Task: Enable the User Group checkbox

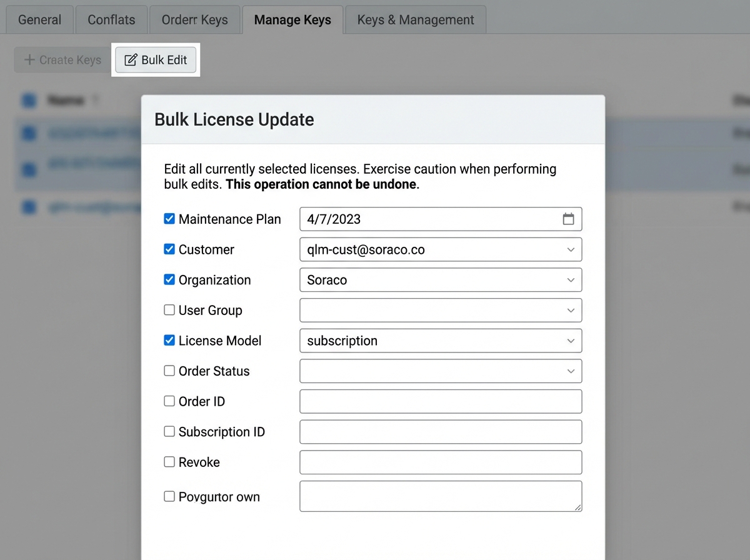Action: pos(169,310)
